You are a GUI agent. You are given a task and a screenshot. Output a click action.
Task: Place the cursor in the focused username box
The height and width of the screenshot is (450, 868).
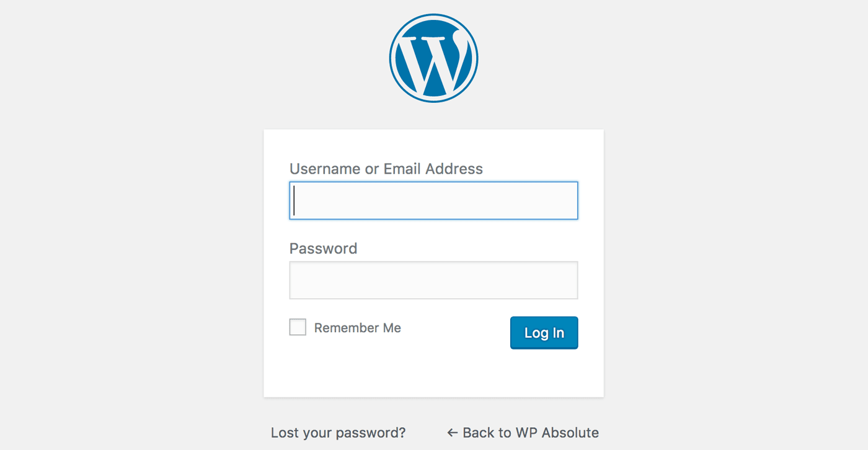[433, 200]
